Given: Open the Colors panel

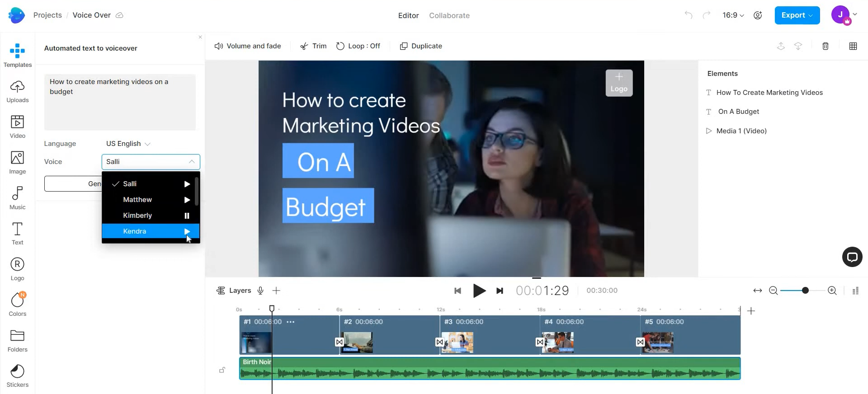Looking at the screenshot, I should pyautogui.click(x=18, y=305).
